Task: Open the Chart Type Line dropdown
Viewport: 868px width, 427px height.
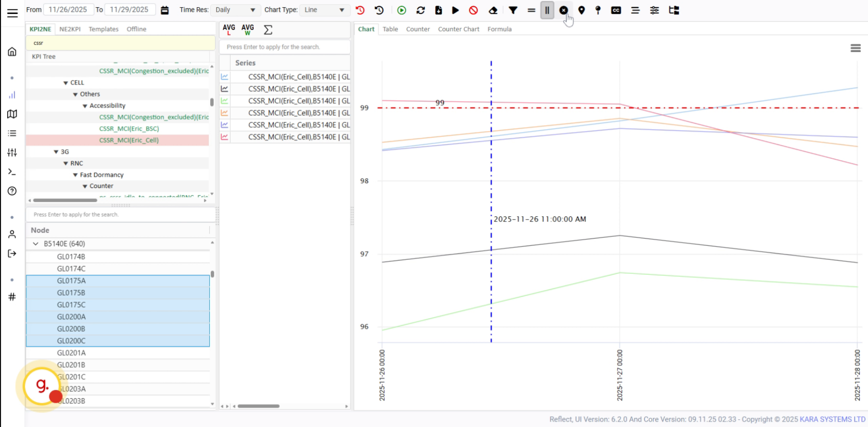Action: [x=324, y=9]
